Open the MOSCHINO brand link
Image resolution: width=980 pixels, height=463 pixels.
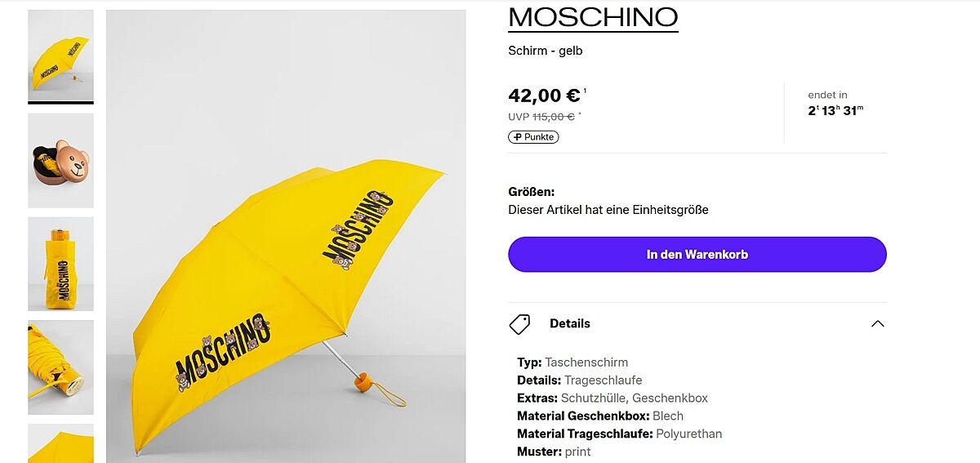pos(593,17)
